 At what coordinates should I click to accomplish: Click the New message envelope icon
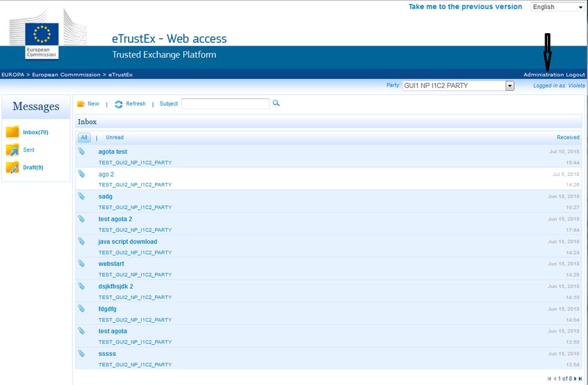[81, 104]
